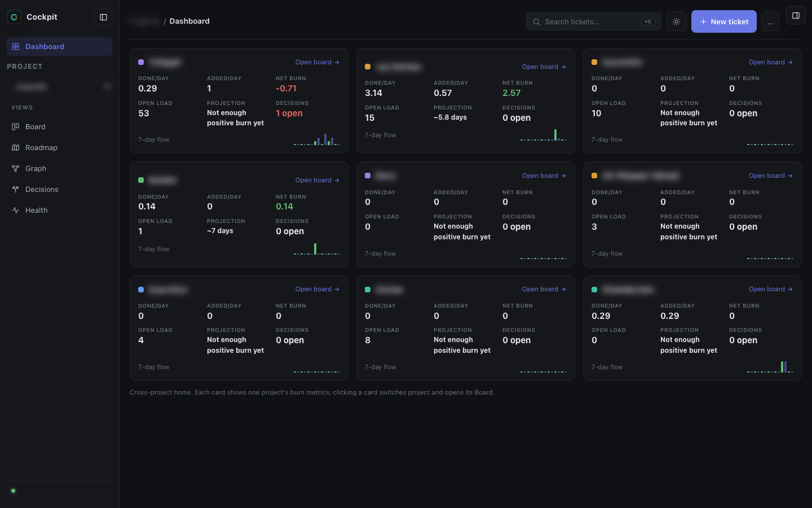This screenshot has width=812, height=508.
Task: Toggle the light/dark theme sun icon
Action: click(676, 21)
